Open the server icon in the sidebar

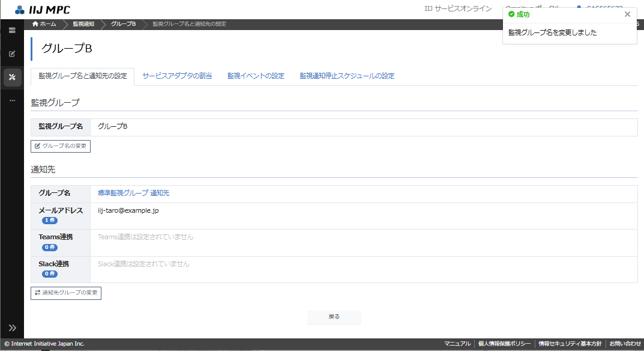pos(12,31)
